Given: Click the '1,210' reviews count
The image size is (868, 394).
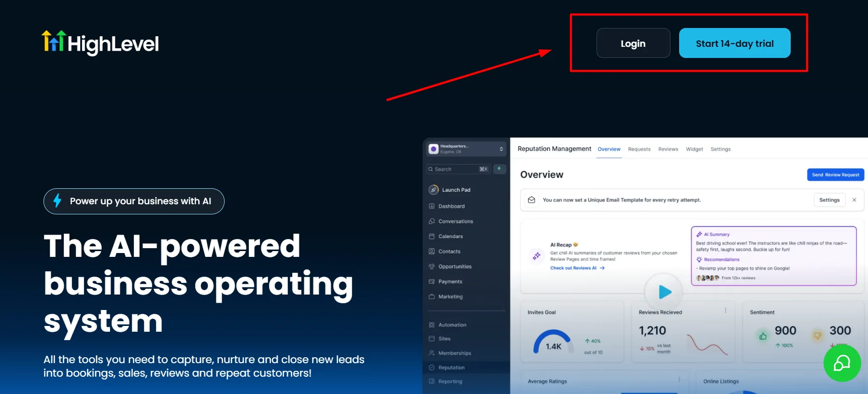Looking at the screenshot, I should pyautogui.click(x=652, y=331).
